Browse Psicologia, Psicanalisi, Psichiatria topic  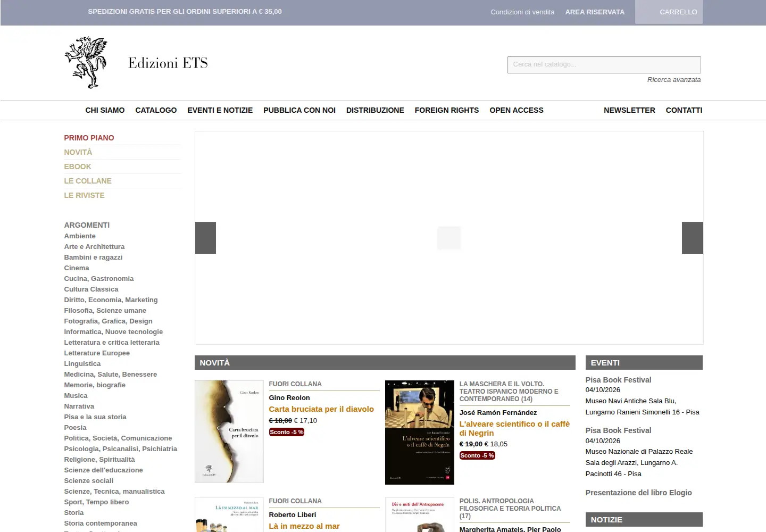(x=120, y=449)
